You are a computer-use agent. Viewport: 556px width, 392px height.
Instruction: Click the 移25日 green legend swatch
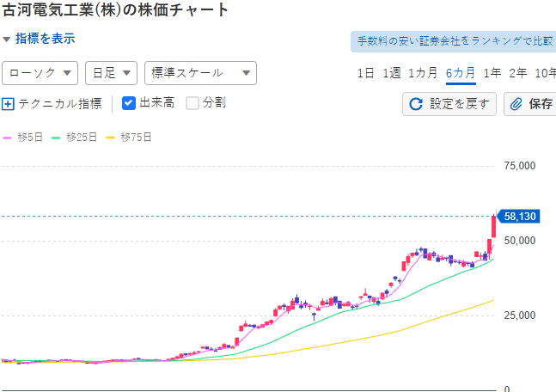click(x=56, y=138)
